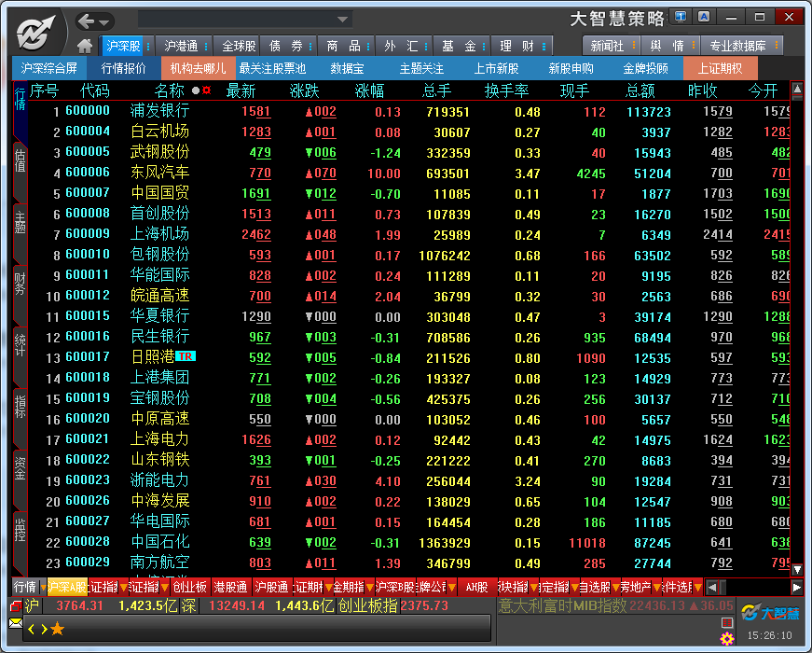Open the 商品 tab menu dots
This screenshot has width=812, height=653.
click(368, 46)
